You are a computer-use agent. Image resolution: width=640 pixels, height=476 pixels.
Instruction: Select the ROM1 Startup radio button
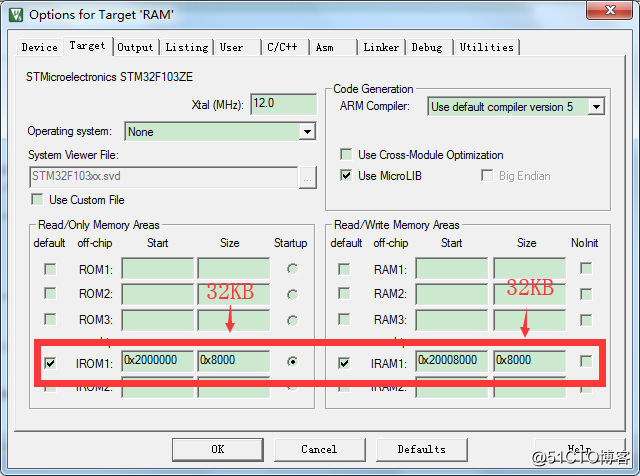click(x=292, y=269)
